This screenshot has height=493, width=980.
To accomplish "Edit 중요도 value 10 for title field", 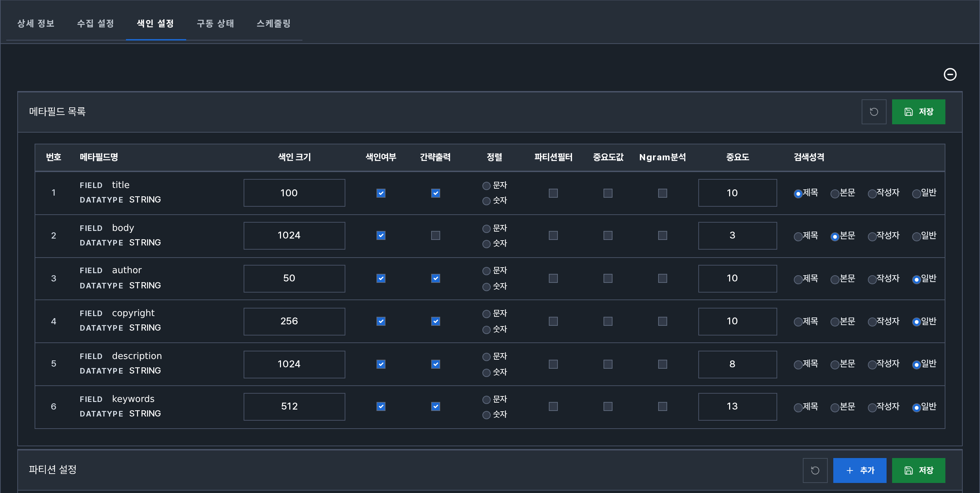I will (x=737, y=192).
